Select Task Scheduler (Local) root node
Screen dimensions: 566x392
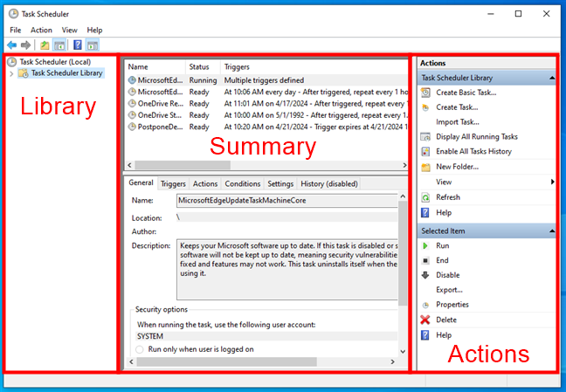pyautogui.click(x=55, y=62)
